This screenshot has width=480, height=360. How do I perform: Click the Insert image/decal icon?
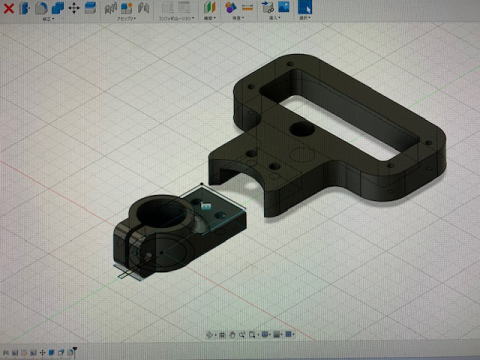[284, 7]
